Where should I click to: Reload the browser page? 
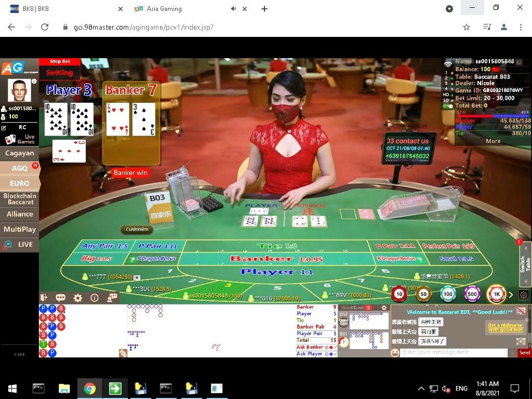tap(45, 27)
